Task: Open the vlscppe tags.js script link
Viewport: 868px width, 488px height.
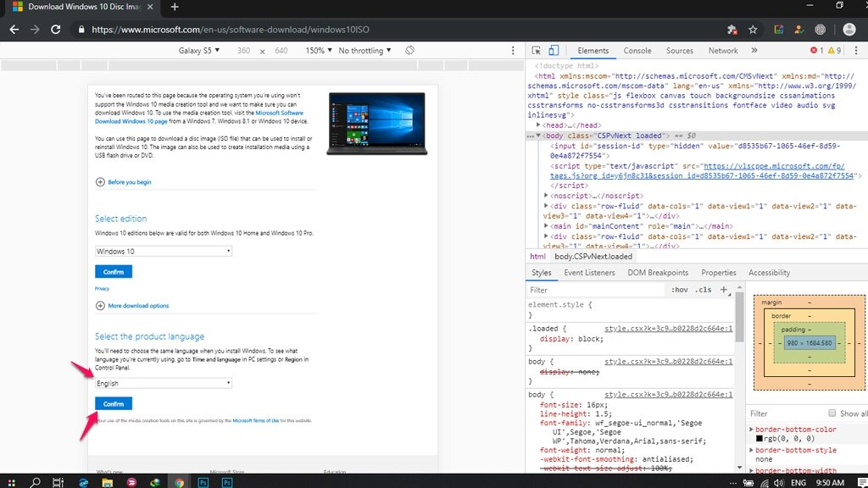Action: click(703, 170)
